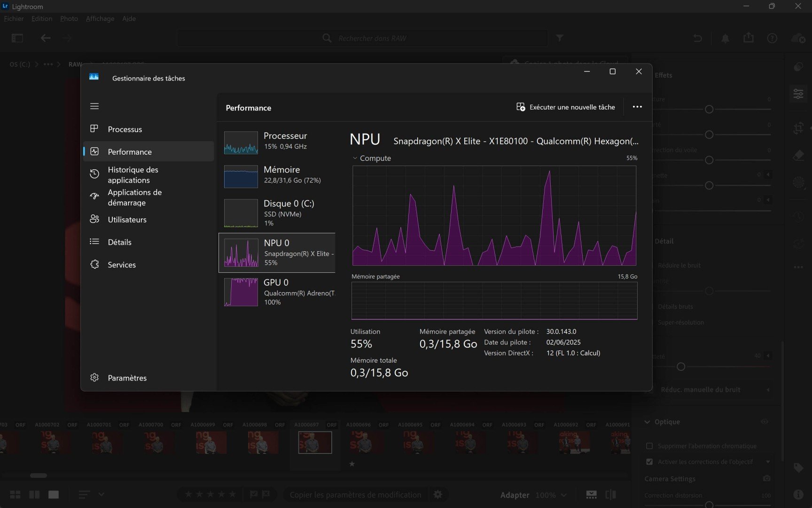Open the Edition menu in Lightroom
The height and width of the screenshot is (508, 812).
coord(42,19)
